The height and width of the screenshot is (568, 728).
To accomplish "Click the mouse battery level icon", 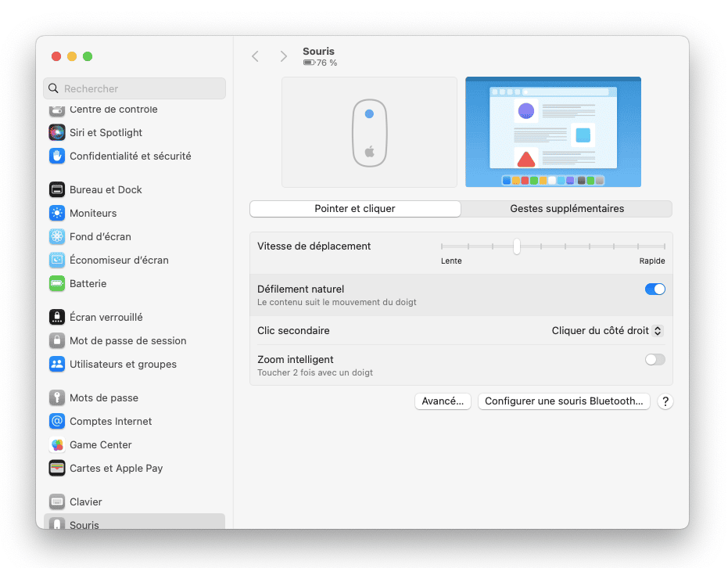I will [309, 63].
